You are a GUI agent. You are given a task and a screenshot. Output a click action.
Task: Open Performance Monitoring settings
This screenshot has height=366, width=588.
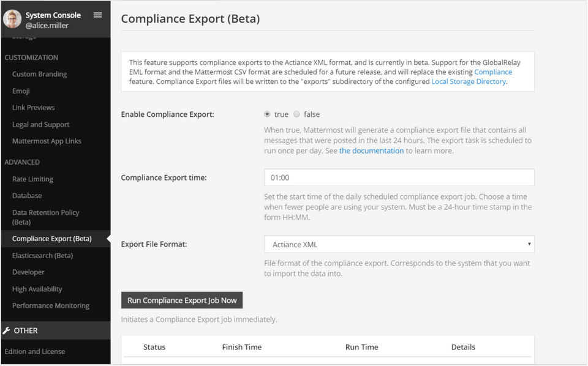point(51,305)
